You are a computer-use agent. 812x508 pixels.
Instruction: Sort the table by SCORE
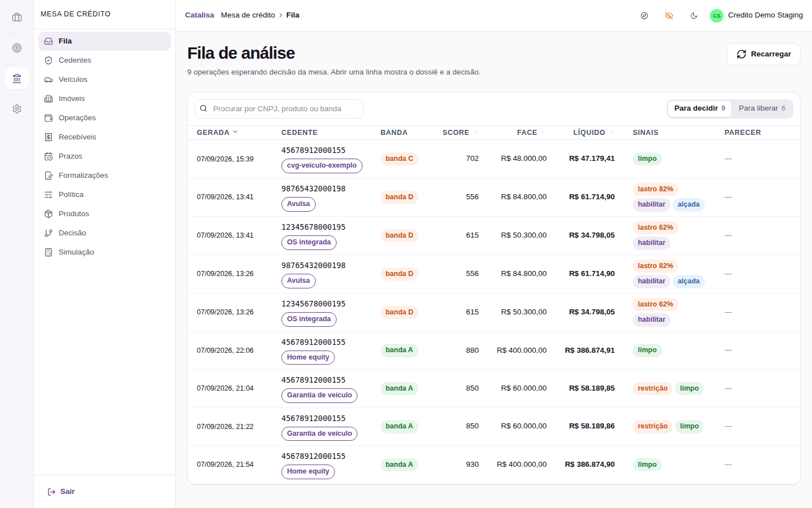(x=460, y=133)
